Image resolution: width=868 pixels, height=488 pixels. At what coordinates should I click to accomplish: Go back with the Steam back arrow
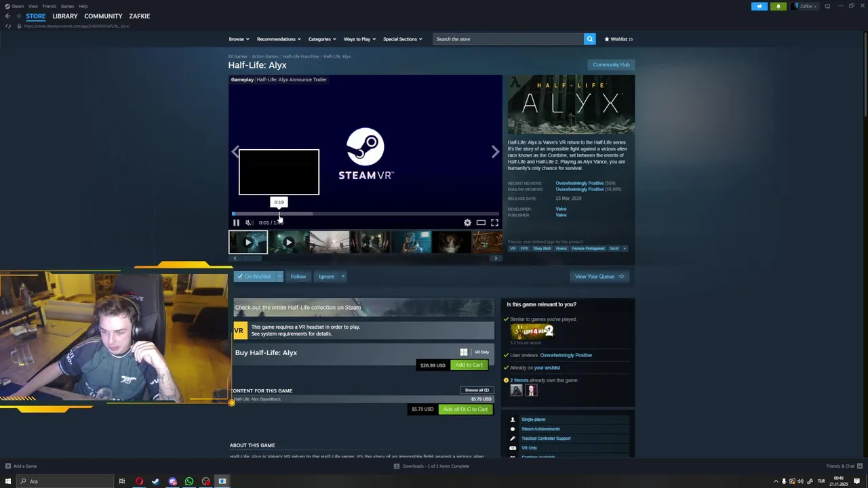[x=7, y=16]
